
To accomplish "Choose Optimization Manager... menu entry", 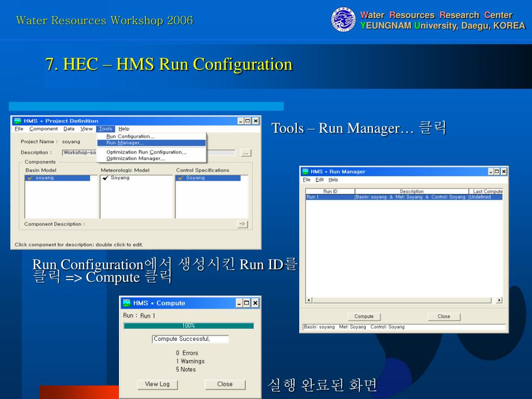I will click(136, 158).
